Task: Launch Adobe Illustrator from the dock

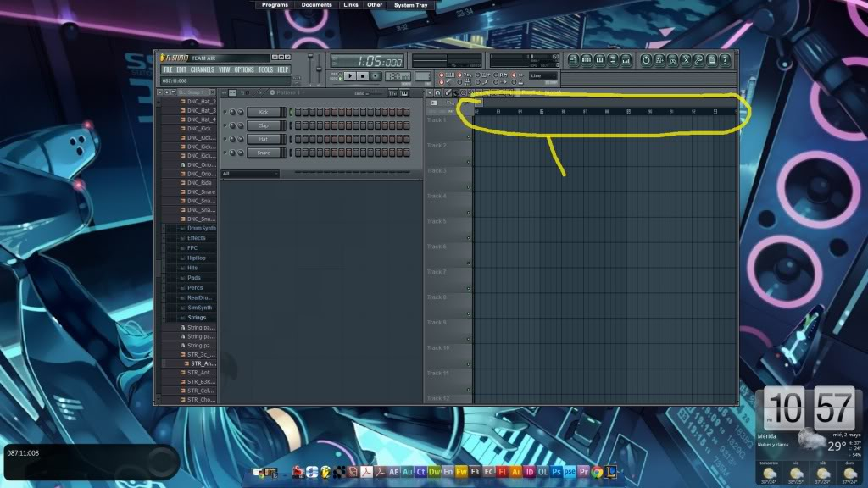Action: (x=516, y=472)
